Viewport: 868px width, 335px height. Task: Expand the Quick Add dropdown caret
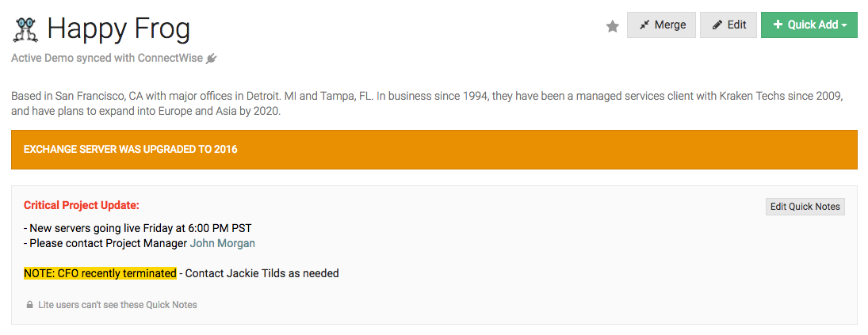point(845,25)
